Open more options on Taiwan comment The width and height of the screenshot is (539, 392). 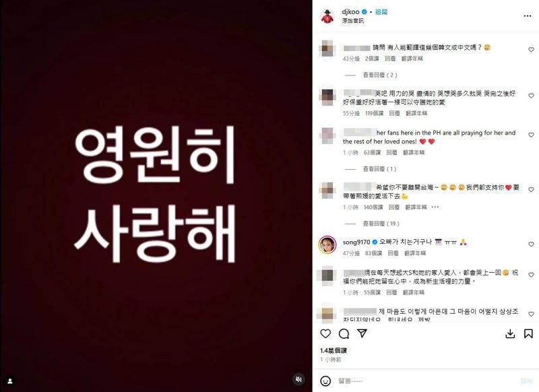[435, 207]
